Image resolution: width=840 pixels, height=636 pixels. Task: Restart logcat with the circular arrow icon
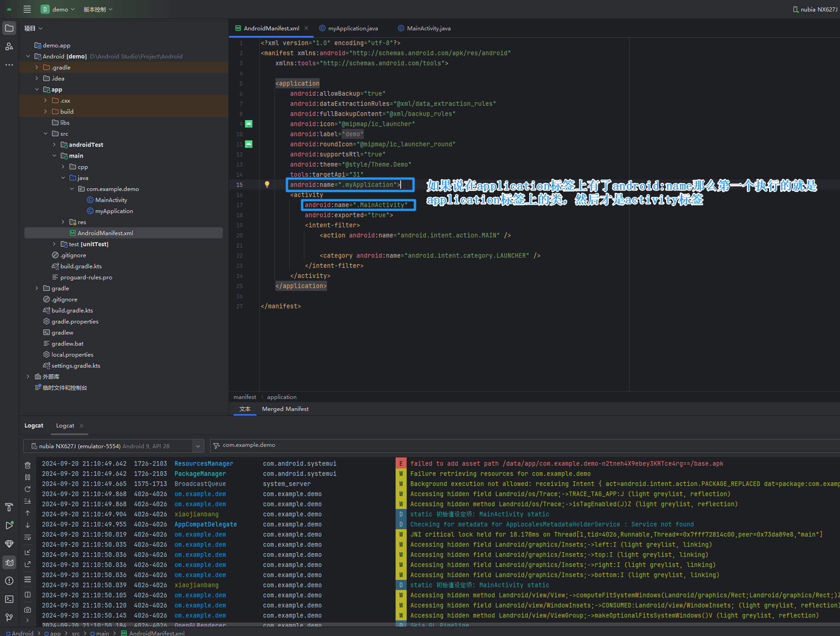pyautogui.click(x=28, y=489)
